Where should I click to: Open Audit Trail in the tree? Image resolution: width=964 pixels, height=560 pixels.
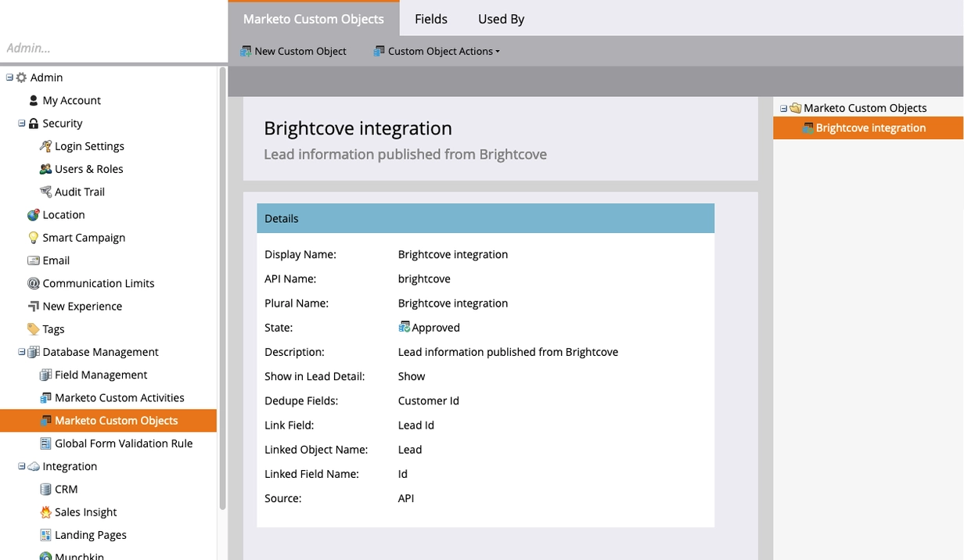click(x=80, y=192)
